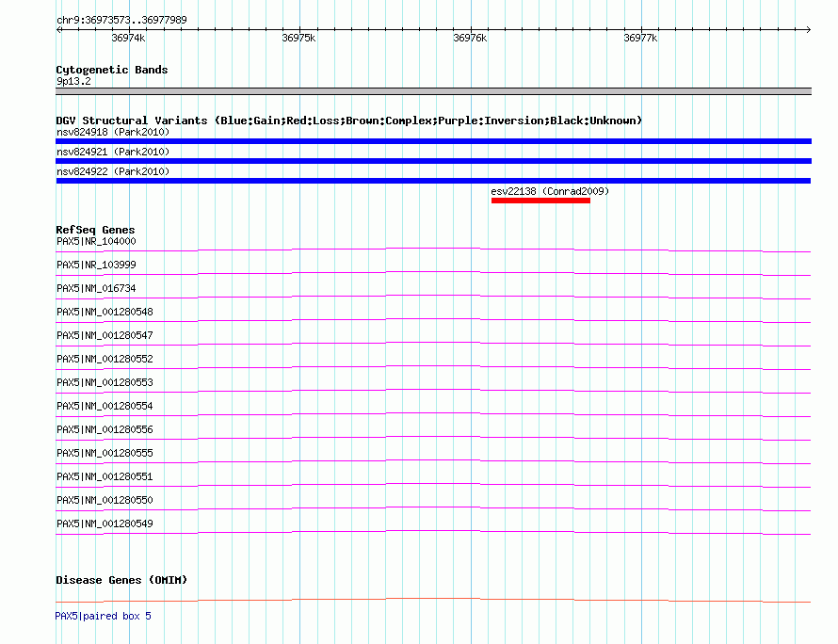Click the 9p13.2 band label
This screenshot has width=838, height=644.
pyautogui.click(x=73, y=81)
